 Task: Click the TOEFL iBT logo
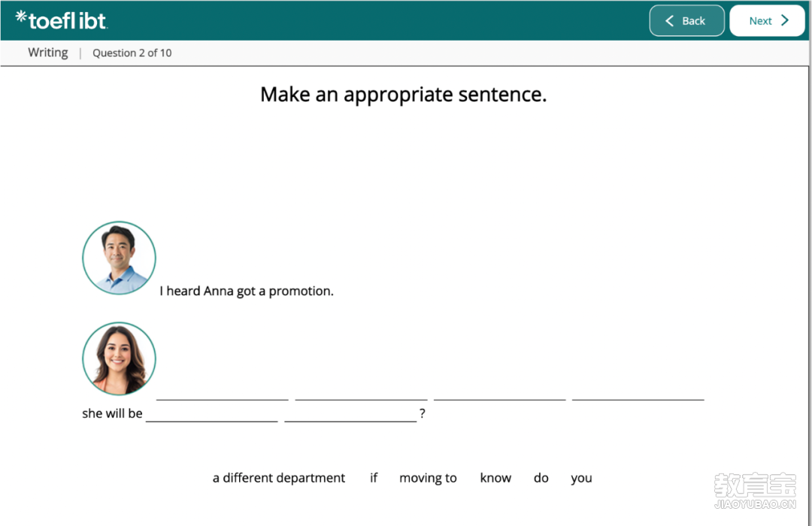[62, 20]
